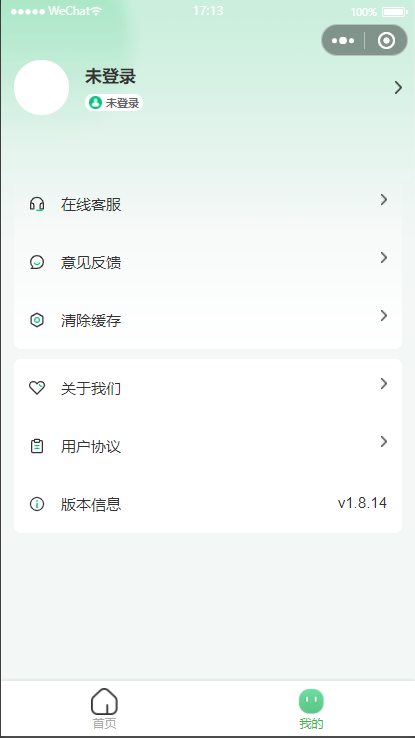Viewport: 415px width, 738px height.
Task: Click the chat bubble icon for 意见反馈
Action: tap(37, 262)
